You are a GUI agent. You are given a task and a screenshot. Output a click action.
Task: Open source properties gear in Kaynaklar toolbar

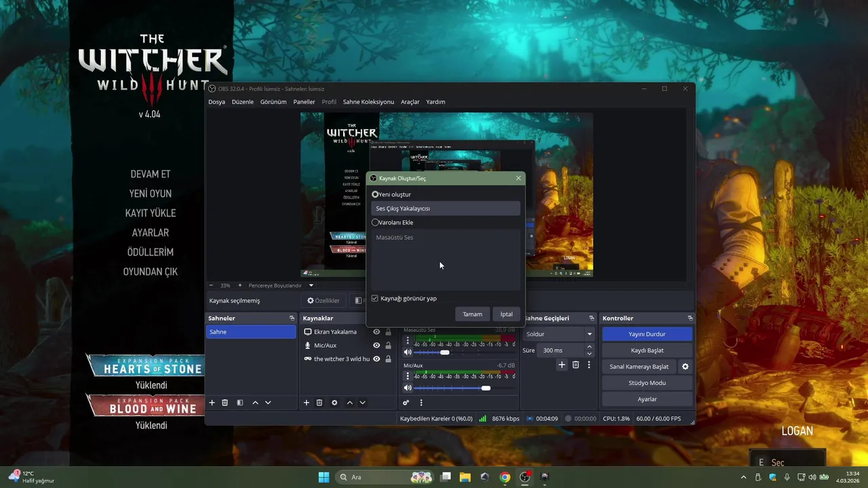click(x=334, y=403)
